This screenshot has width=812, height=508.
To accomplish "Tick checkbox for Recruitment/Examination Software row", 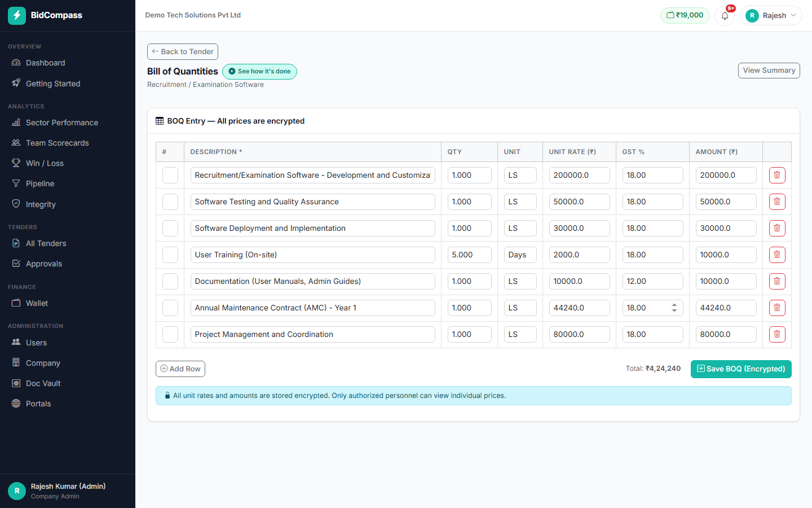I will (x=170, y=175).
